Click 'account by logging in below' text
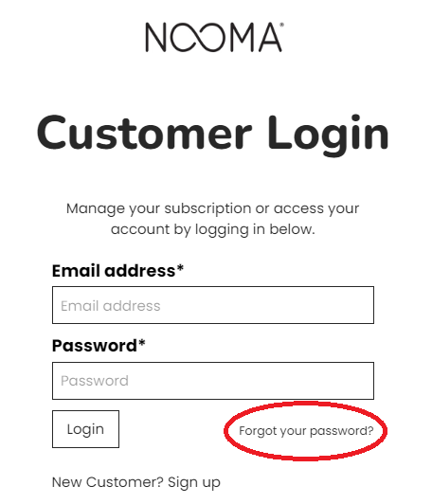 (x=213, y=230)
